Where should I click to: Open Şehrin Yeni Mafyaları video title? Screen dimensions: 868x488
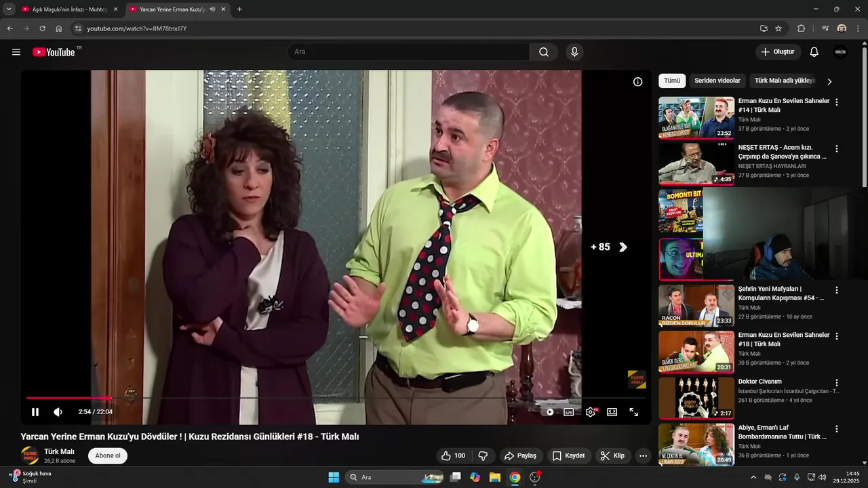(783, 293)
